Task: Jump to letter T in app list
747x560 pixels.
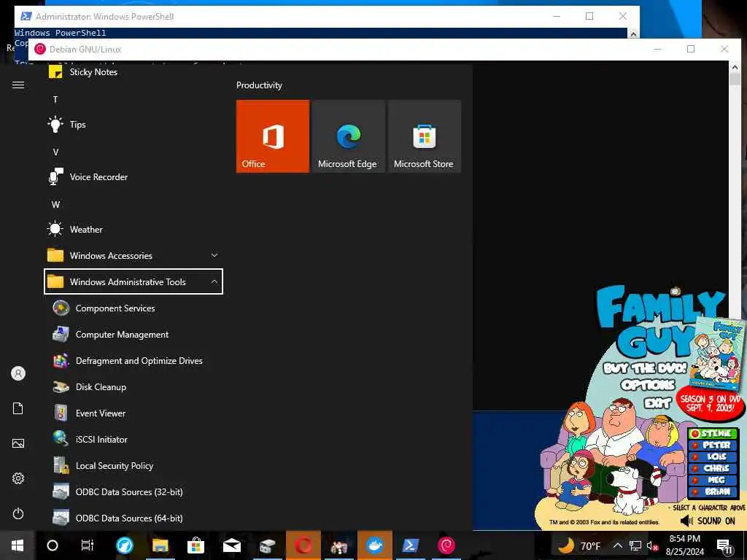Action: [55, 99]
